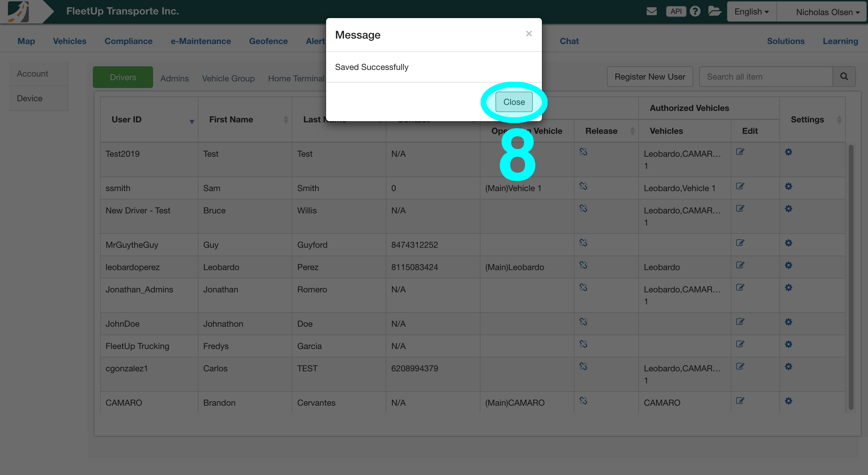Open the API badge link

[x=676, y=11]
